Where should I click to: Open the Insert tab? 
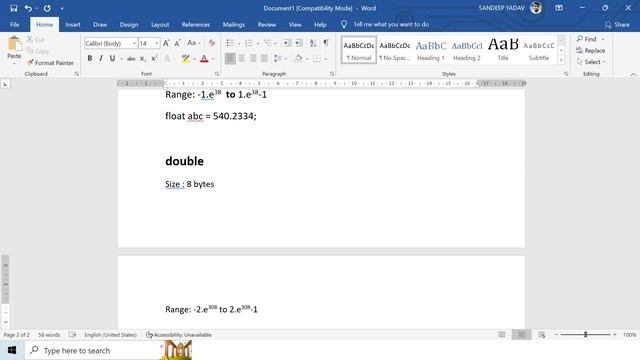tap(73, 24)
